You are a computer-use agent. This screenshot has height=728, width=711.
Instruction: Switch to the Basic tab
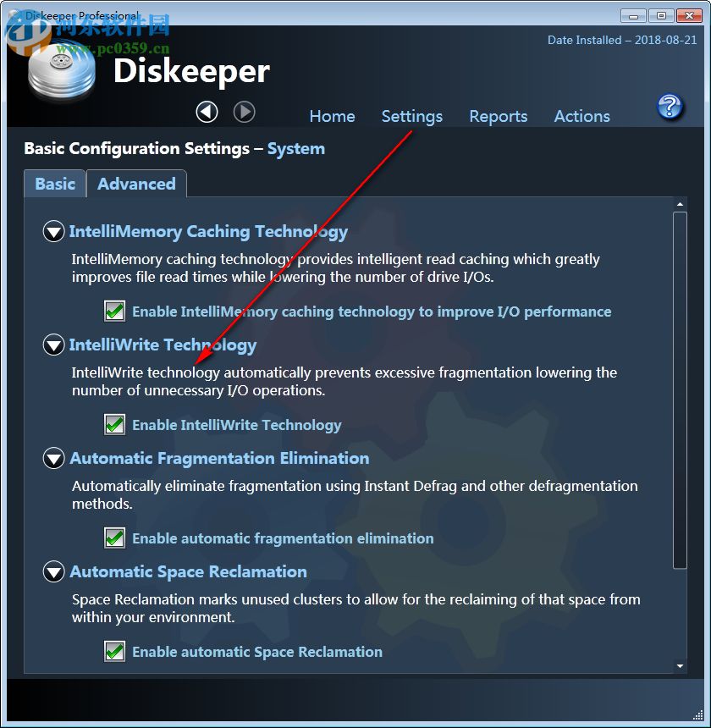pyautogui.click(x=54, y=184)
